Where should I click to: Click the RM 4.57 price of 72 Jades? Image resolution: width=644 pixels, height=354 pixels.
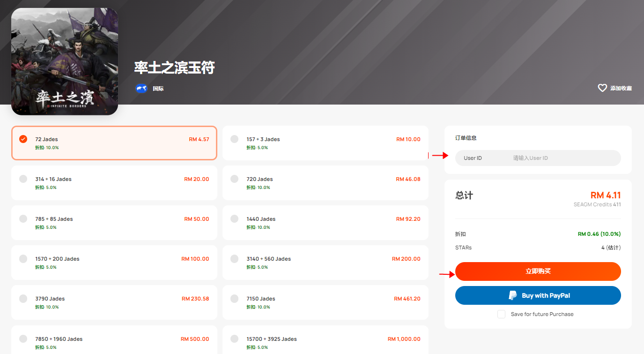click(x=199, y=139)
